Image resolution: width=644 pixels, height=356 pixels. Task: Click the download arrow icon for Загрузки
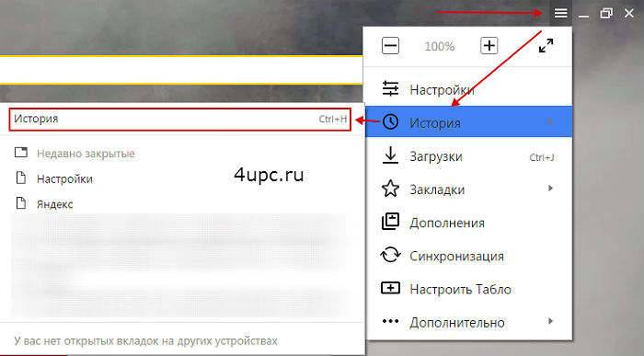click(x=390, y=155)
